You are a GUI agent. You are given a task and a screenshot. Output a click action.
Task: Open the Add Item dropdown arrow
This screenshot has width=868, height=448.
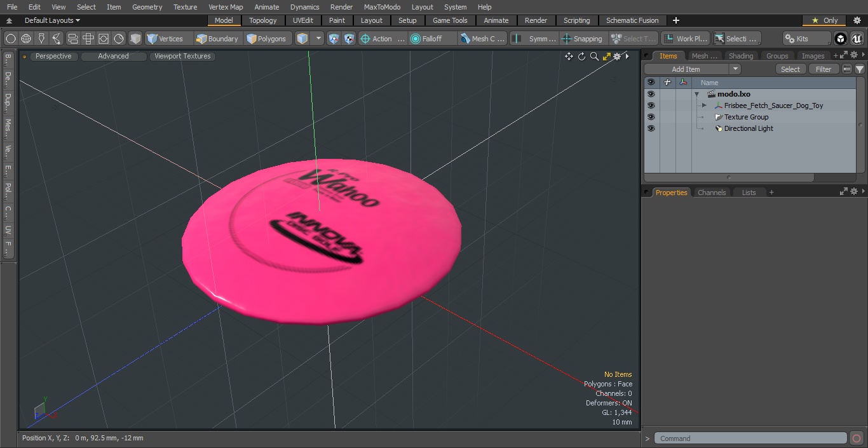point(735,69)
